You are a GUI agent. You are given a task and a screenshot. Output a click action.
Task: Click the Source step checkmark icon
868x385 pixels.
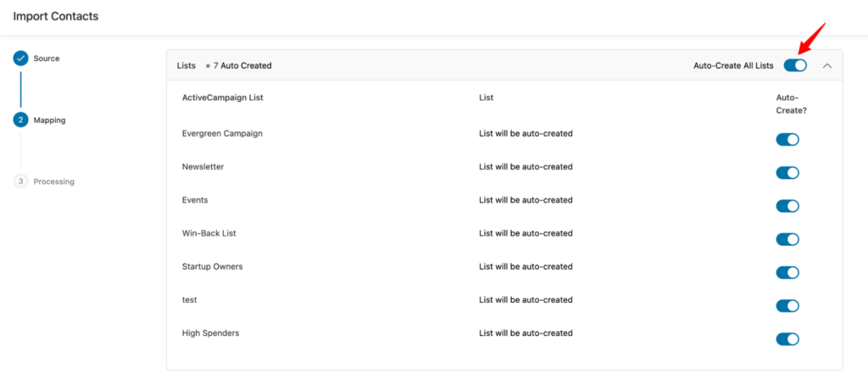point(20,59)
